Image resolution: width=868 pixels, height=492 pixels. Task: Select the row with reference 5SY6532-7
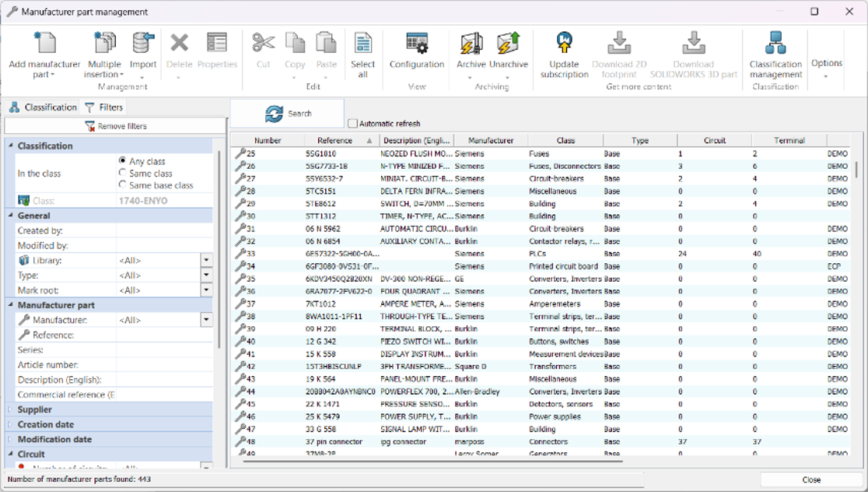pos(541,178)
